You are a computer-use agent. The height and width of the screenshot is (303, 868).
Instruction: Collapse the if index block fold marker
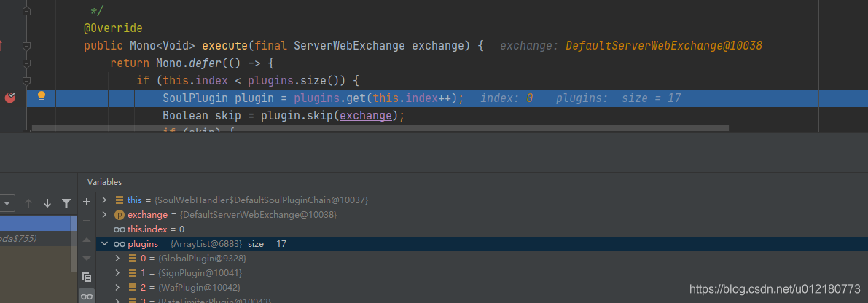26,82
